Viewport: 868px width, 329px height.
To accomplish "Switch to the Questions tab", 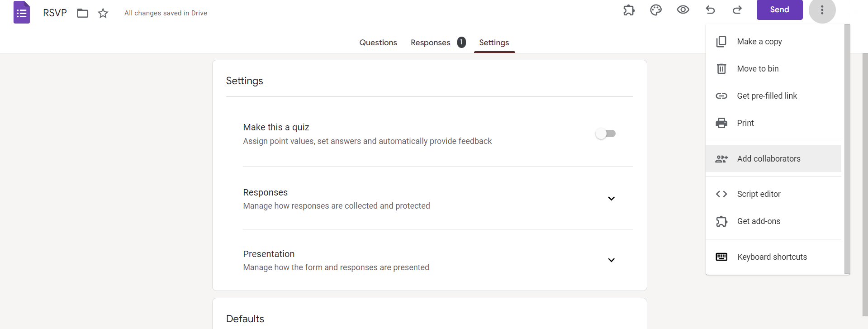I will (378, 43).
